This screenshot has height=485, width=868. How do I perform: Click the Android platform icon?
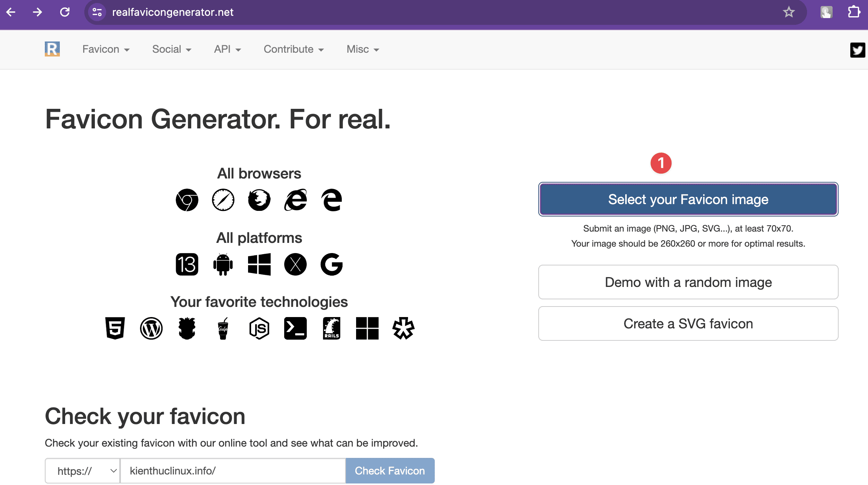point(223,264)
